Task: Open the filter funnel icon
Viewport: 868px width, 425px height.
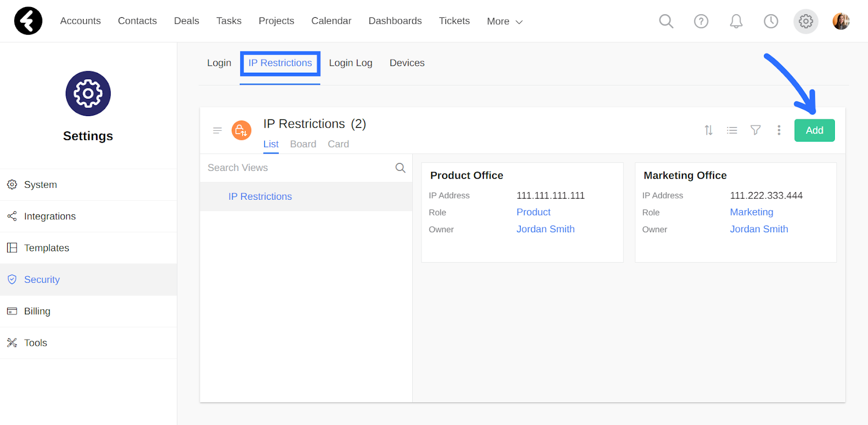Action: coord(755,130)
